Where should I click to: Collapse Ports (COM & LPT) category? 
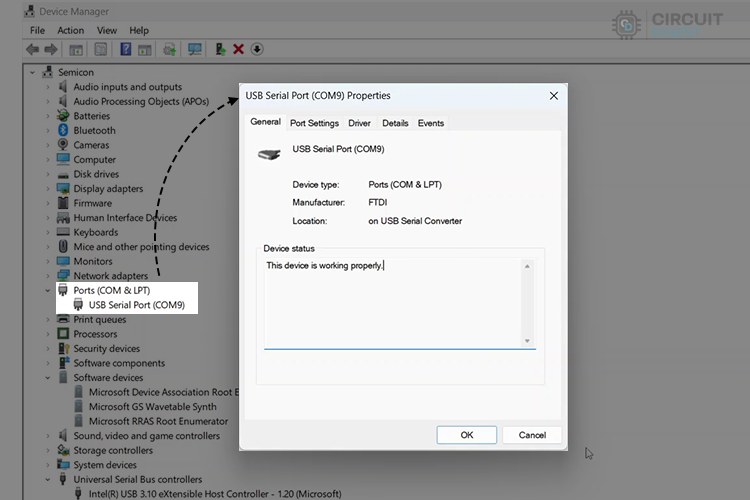[47, 290]
